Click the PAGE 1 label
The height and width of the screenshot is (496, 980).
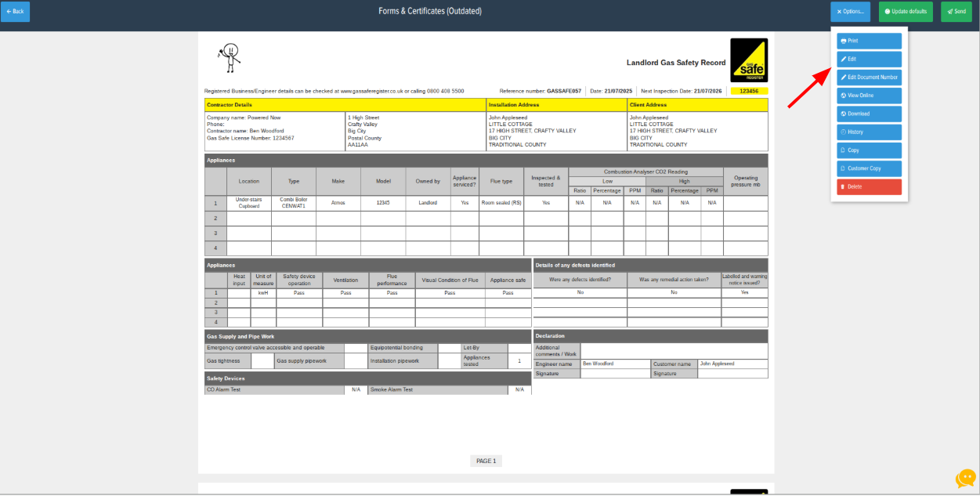pyautogui.click(x=486, y=462)
